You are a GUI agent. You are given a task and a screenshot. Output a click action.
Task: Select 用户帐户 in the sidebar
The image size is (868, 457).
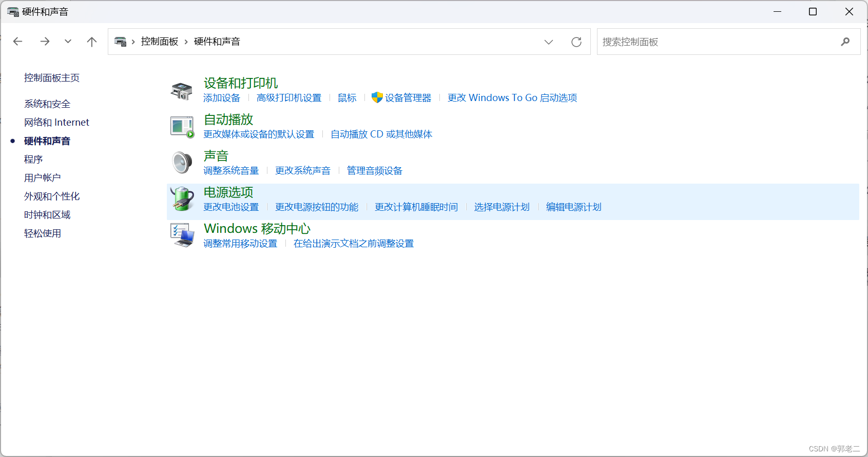click(x=43, y=177)
